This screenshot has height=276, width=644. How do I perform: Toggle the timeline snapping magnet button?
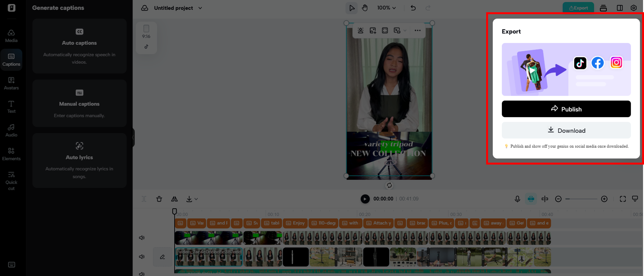(531, 199)
